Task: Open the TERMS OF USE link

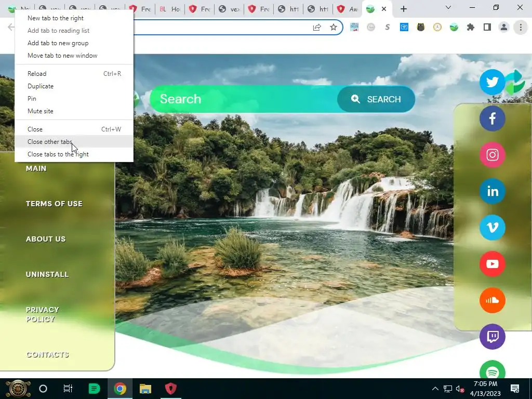Action: (54, 204)
